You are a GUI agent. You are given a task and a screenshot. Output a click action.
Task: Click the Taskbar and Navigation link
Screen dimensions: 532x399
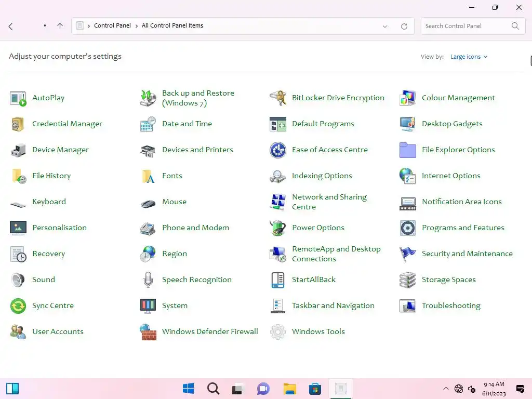(333, 305)
